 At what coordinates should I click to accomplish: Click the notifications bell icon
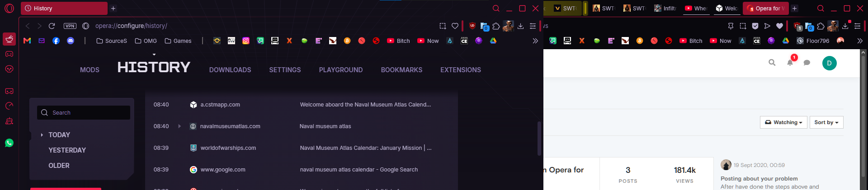click(x=790, y=63)
